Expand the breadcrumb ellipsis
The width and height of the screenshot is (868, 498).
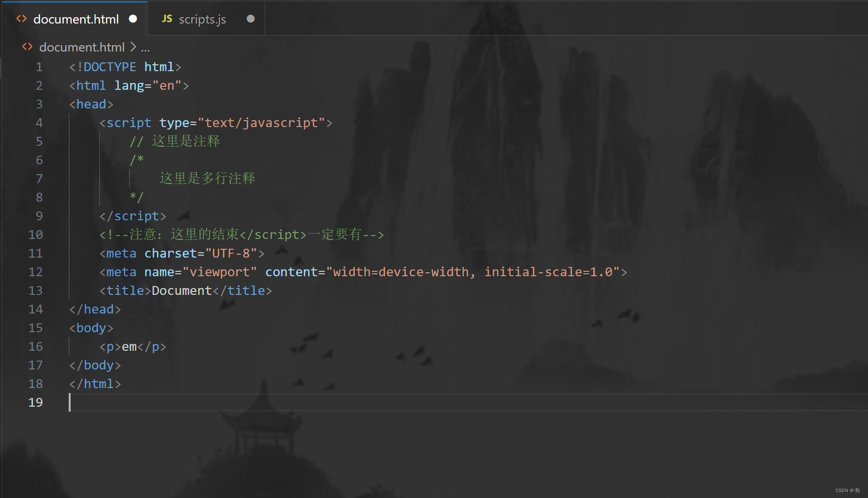click(x=145, y=48)
